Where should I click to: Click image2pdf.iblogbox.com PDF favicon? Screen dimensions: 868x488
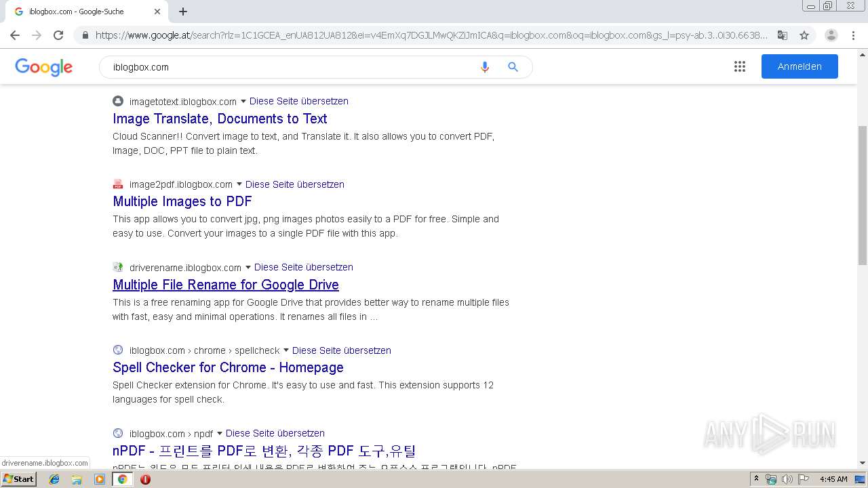point(118,184)
